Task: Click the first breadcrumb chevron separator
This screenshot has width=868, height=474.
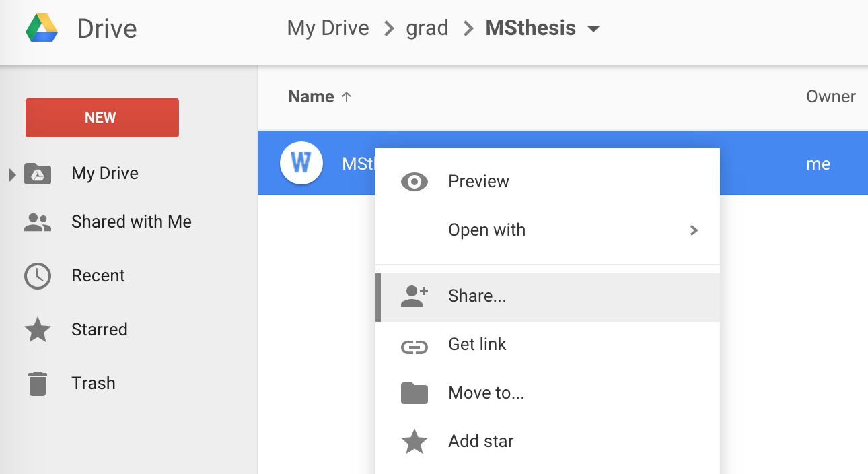Action: coord(388,29)
